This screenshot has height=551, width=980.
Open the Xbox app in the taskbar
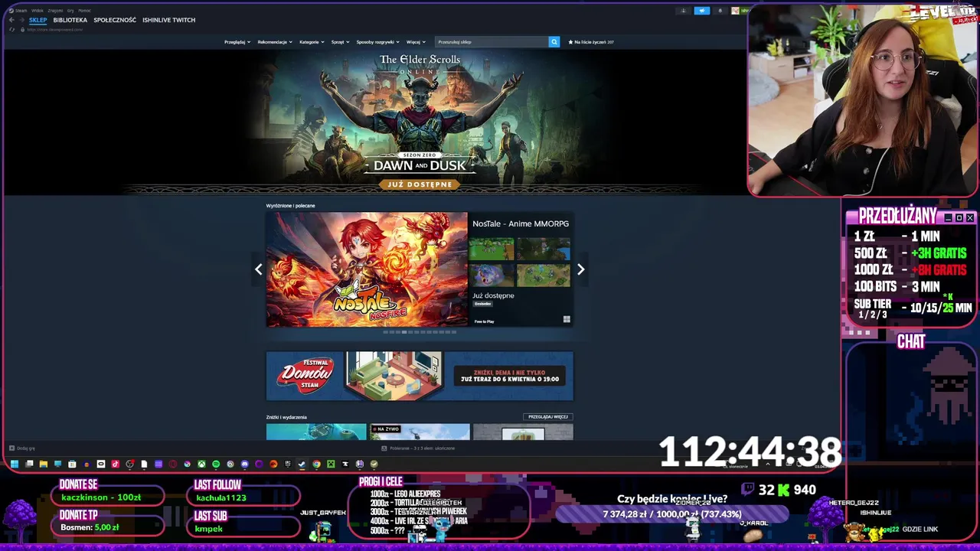click(201, 464)
